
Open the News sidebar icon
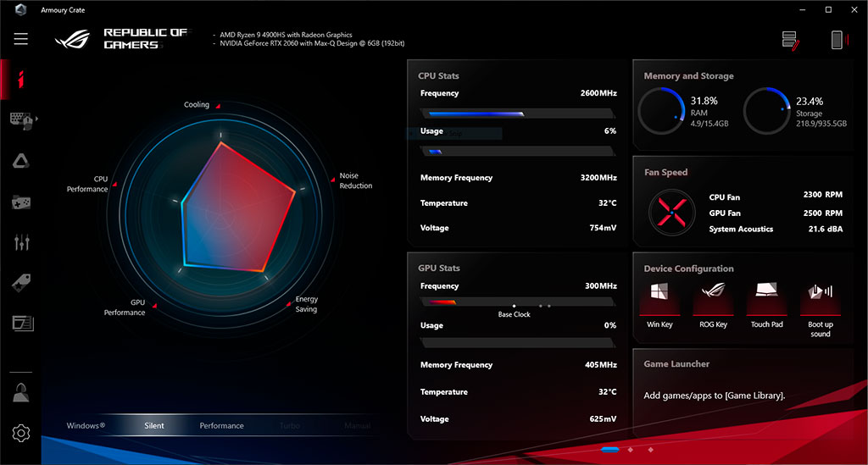point(23,323)
